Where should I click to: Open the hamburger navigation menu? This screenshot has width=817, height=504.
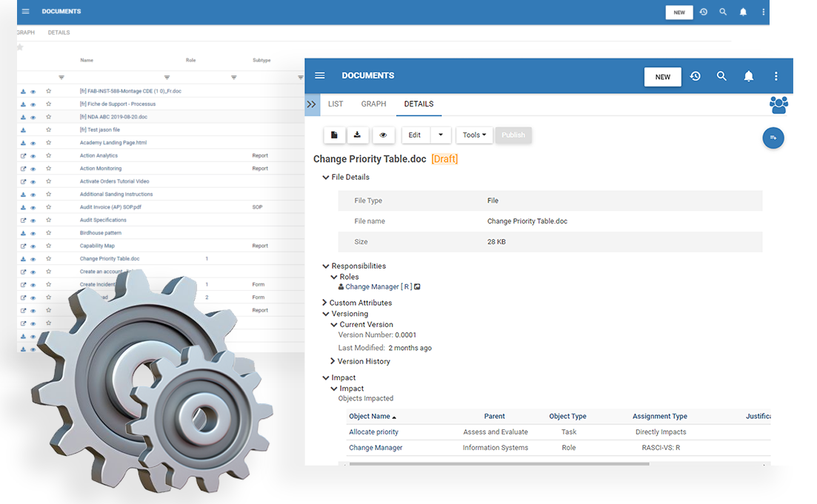pos(319,75)
